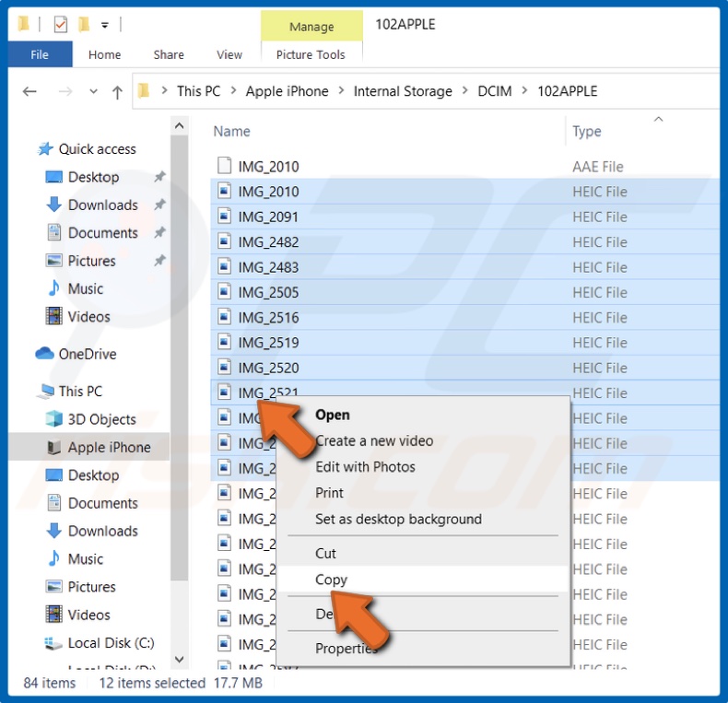Click the New folder quick access toolbar icon

[x=84, y=24]
